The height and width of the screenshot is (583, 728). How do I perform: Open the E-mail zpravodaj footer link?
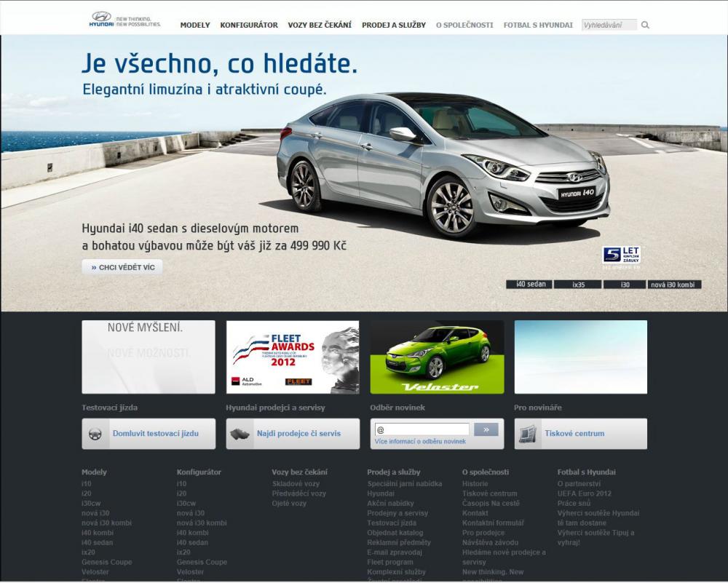click(395, 552)
